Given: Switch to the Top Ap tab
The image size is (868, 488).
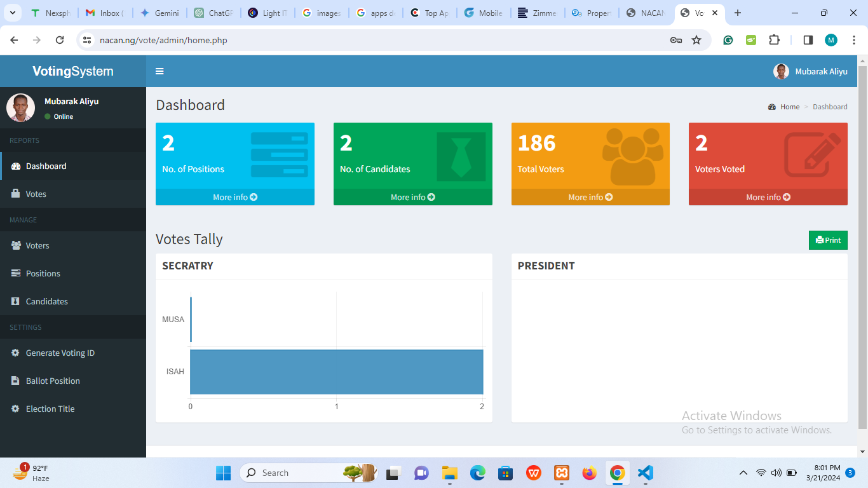Looking at the screenshot, I should pyautogui.click(x=430, y=13).
